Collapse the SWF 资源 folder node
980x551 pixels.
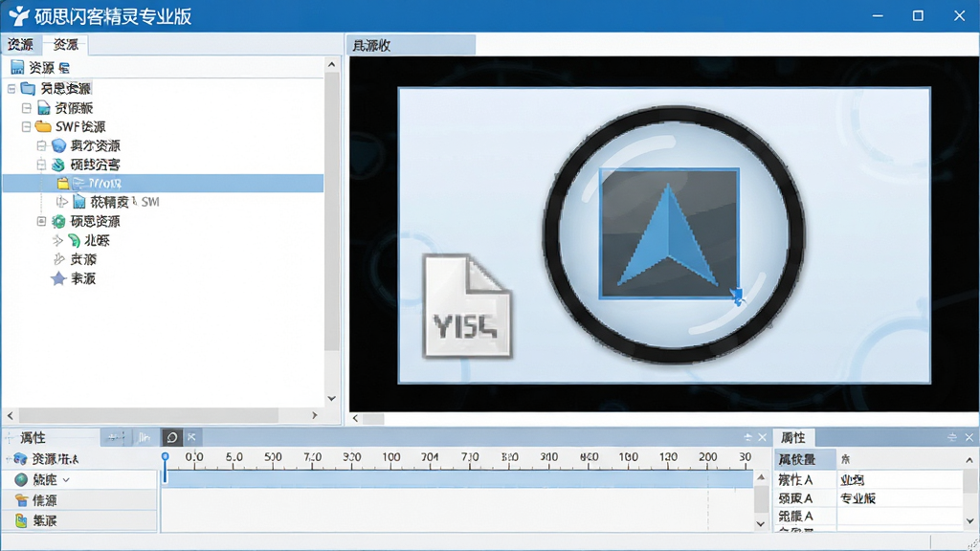point(26,127)
